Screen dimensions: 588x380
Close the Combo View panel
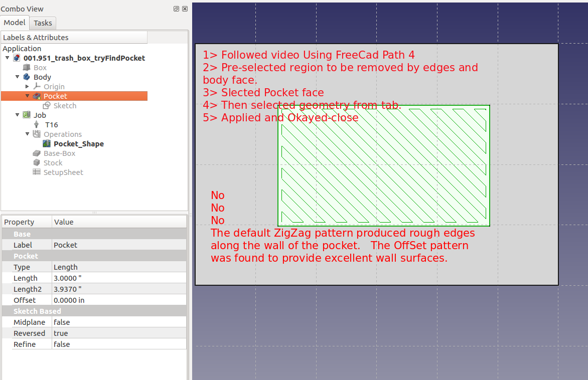click(x=185, y=9)
